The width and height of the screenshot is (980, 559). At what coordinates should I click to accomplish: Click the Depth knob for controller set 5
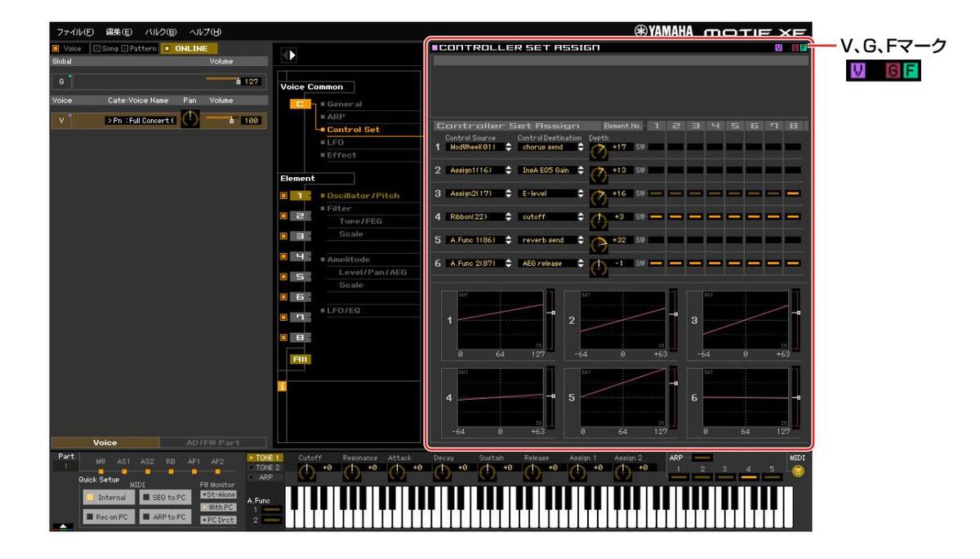point(599,242)
